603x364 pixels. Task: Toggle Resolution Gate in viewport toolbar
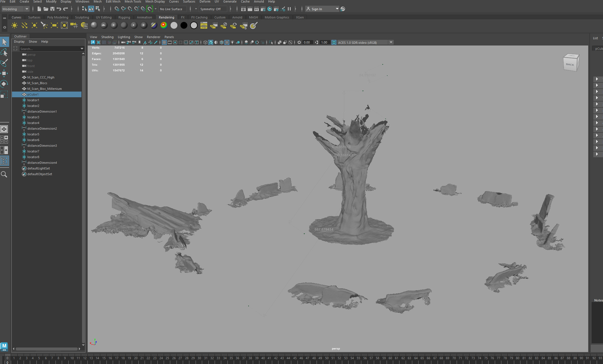click(x=175, y=42)
